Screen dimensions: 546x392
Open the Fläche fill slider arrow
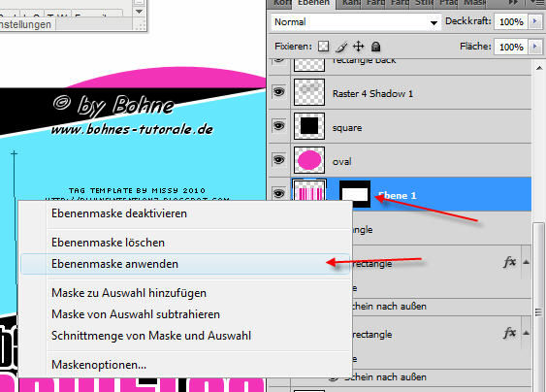pos(535,47)
